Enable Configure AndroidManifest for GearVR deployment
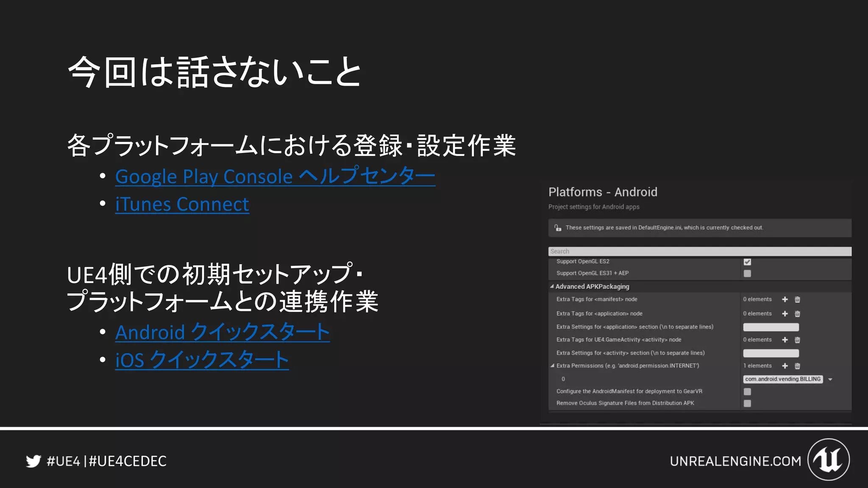The width and height of the screenshot is (868, 488). 747,392
